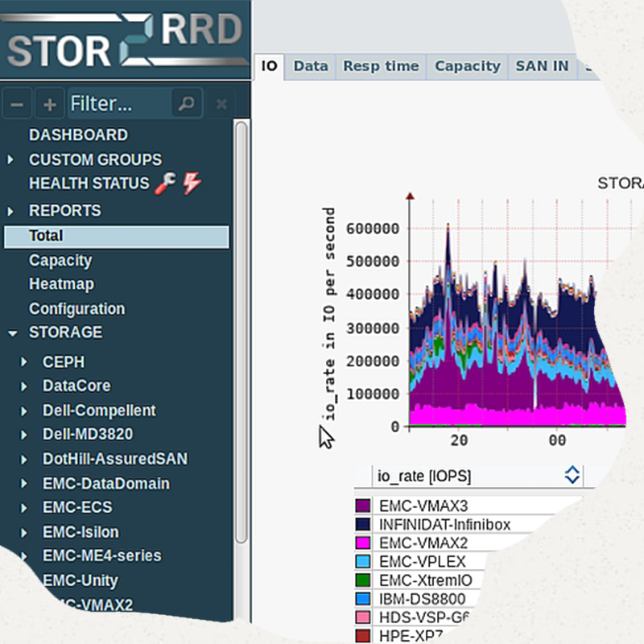This screenshot has width=644, height=644.
Task: Click the EMC-VPLEX legend label
Action: click(x=423, y=561)
